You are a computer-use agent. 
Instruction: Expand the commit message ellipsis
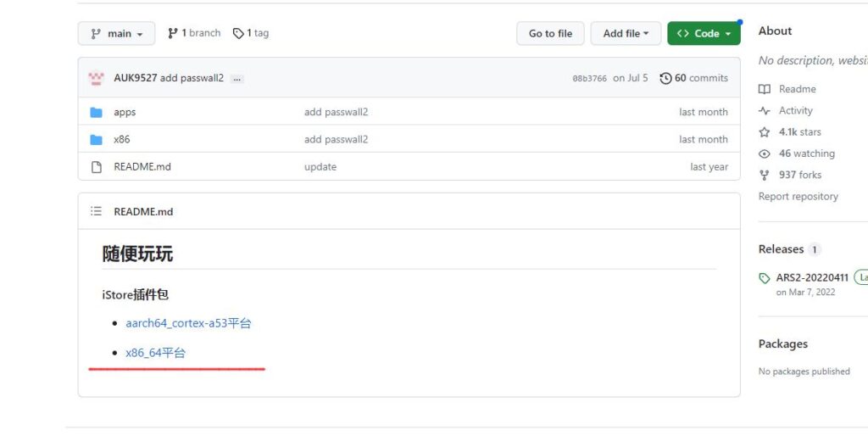[x=236, y=79]
